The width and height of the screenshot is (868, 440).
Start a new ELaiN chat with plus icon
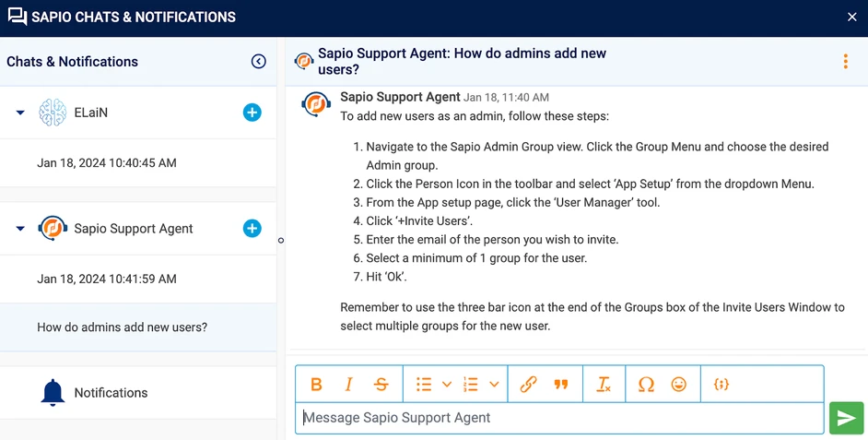pos(252,113)
